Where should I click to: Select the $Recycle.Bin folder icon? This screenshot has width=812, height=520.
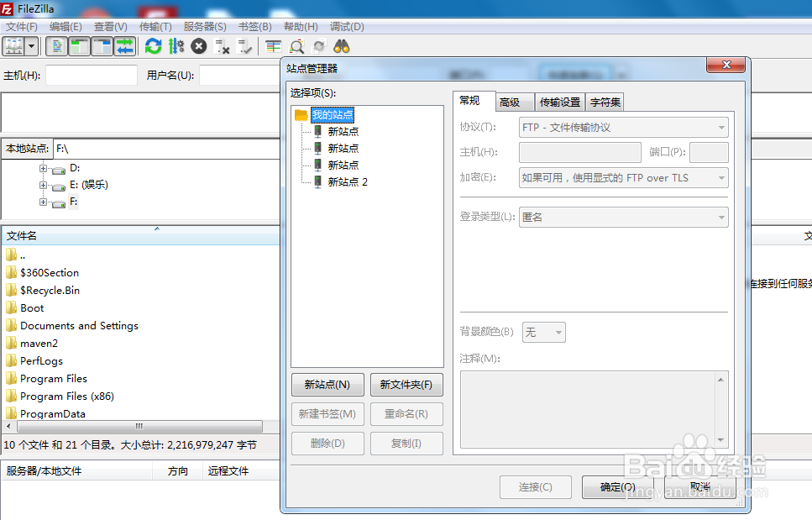pyautogui.click(x=12, y=290)
